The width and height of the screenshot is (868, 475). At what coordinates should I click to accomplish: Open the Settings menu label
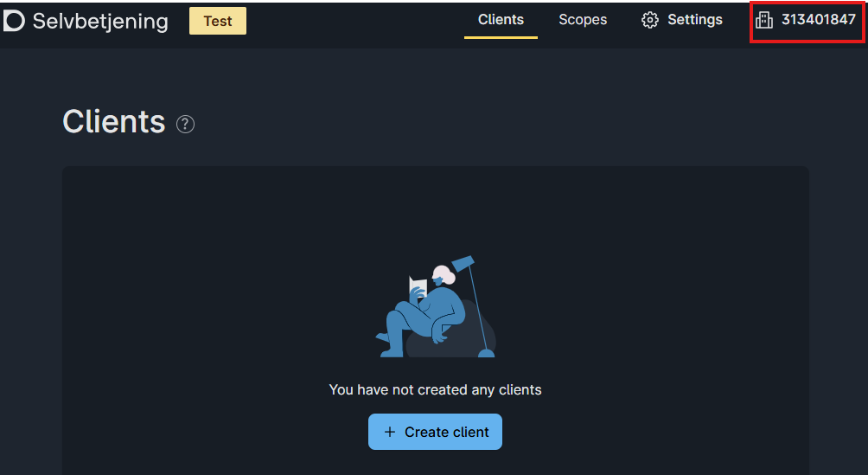tap(695, 19)
